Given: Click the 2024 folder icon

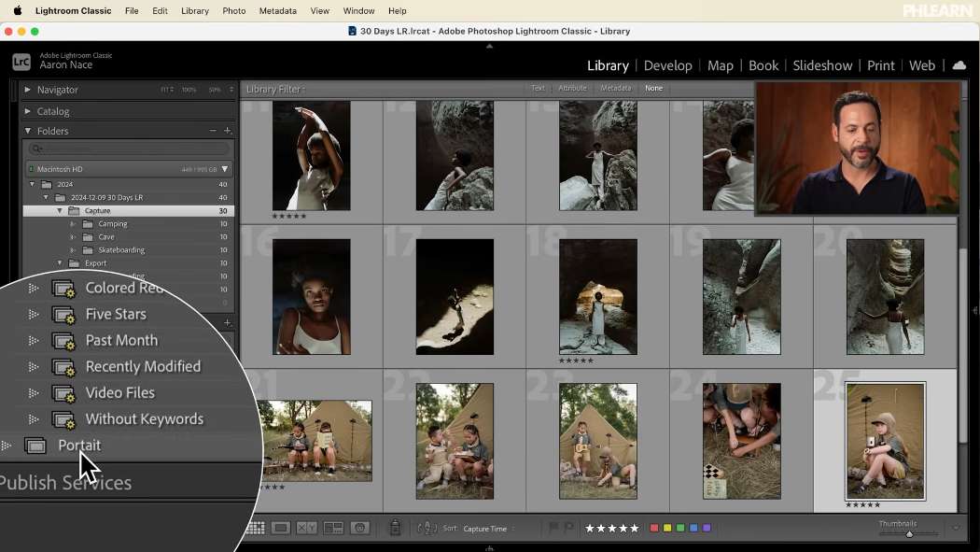Looking at the screenshot, I should [x=47, y=184].
